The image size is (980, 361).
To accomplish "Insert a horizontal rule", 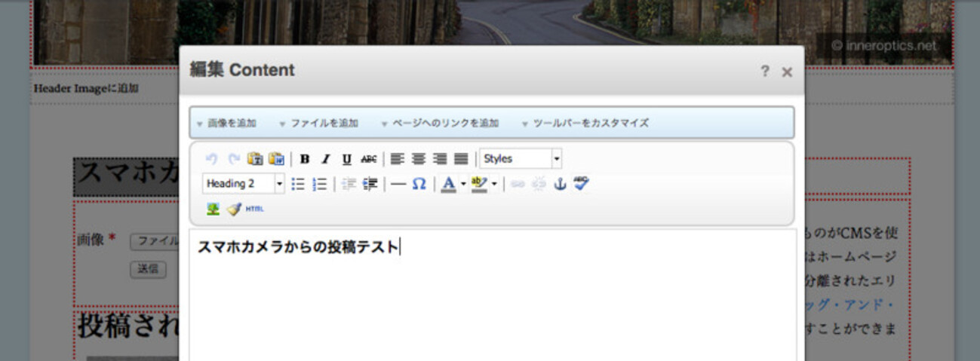I will coord(398,184).
